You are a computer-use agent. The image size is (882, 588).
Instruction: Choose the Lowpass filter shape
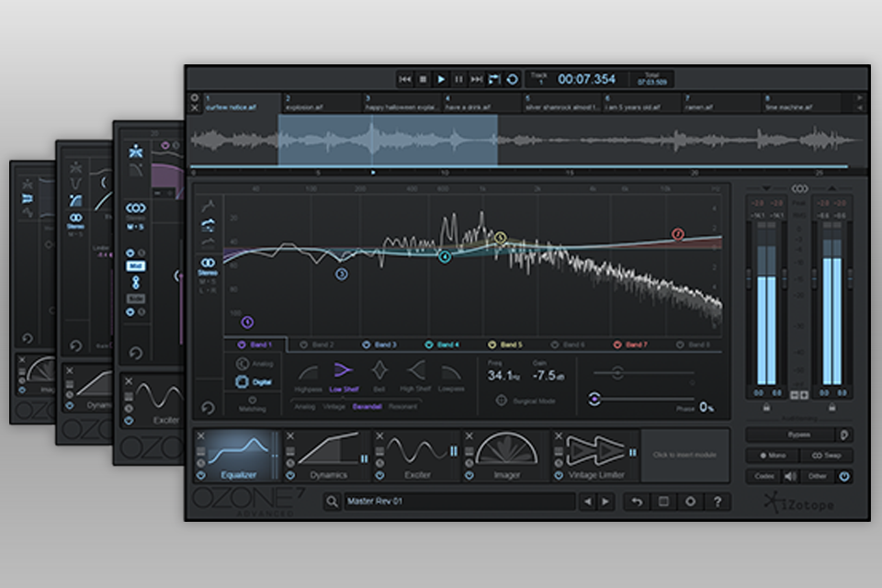tap(451, 378)
